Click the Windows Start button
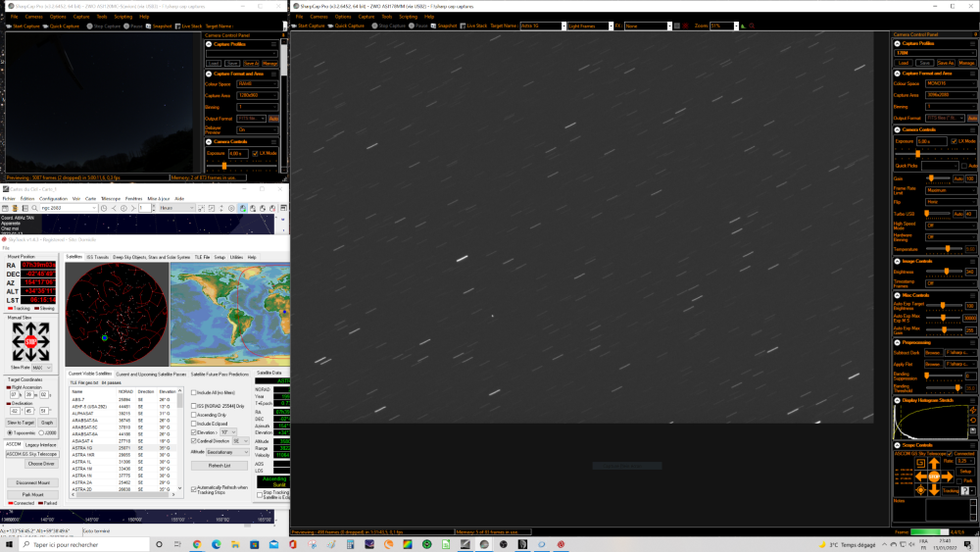Image resolution: width=980 pixels, height=552 pixels. point(9,544)
